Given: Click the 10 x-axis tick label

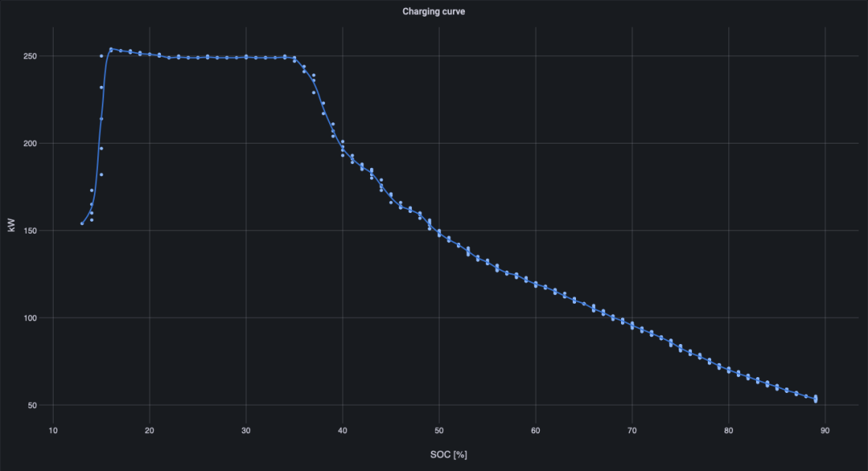Looking at the screenshot, I should pos(53,431).
